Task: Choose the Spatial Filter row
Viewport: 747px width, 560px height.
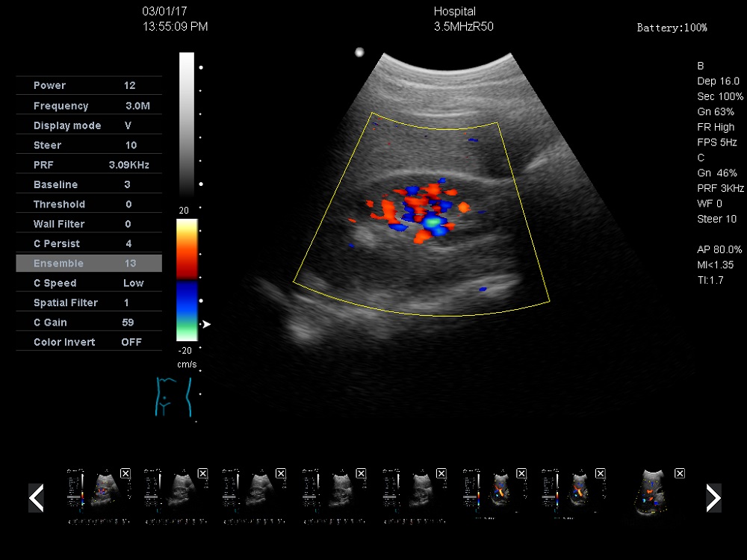Action: tap(89, 302)
